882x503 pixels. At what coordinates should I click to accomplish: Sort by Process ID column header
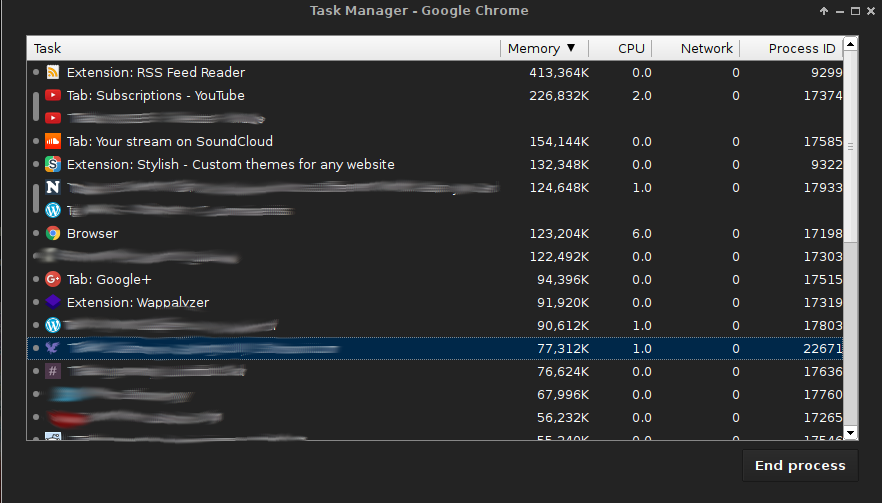point(801,48)
